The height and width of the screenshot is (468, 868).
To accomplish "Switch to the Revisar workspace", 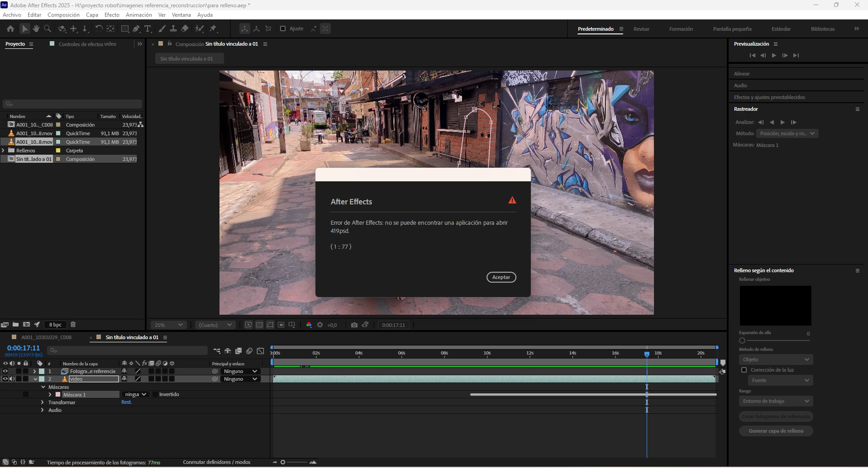I will 641,29.
